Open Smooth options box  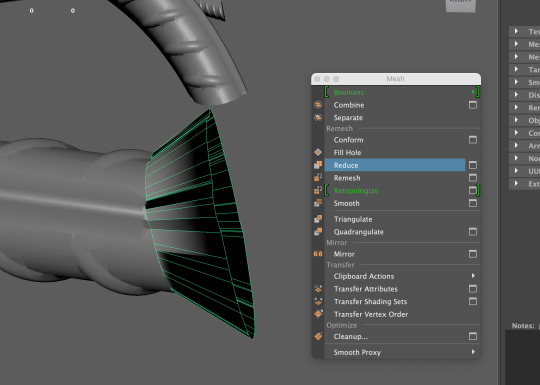pos(473,203)
